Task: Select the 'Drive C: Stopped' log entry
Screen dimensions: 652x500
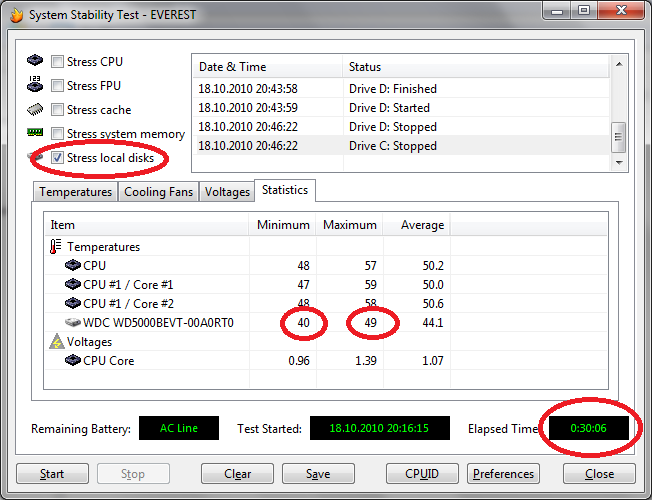Action: click(401, 146)
